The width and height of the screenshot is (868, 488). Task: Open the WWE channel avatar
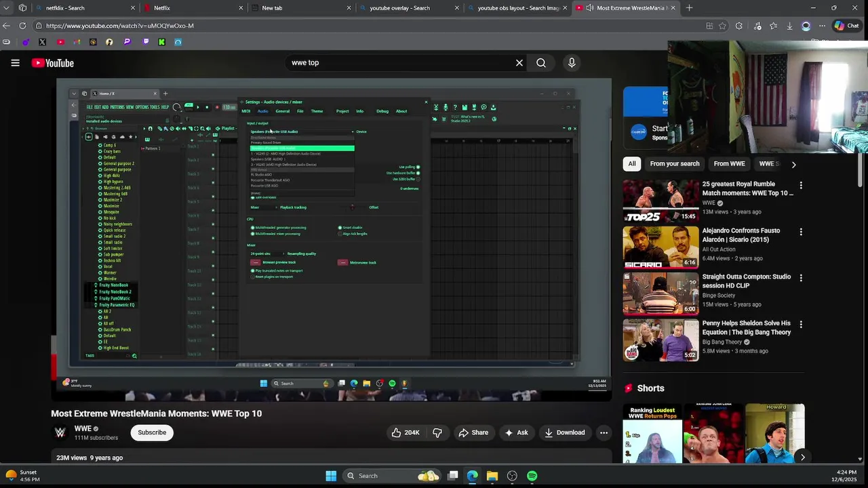60,432
